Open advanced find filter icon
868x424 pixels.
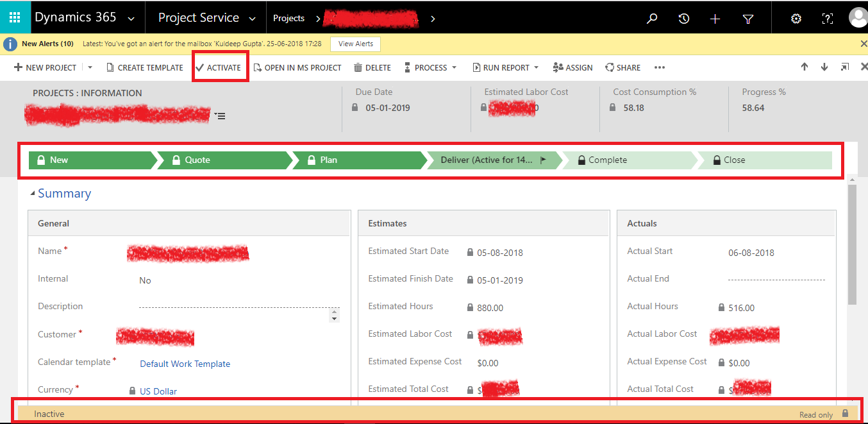(747, 19)
